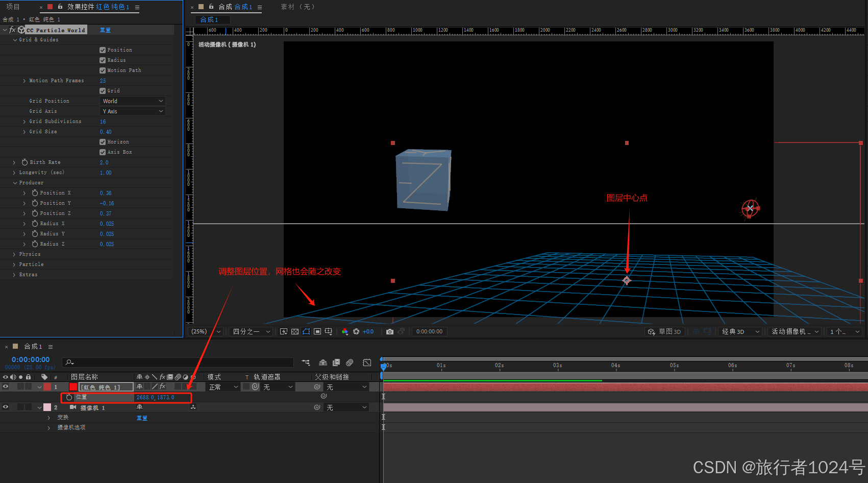Switch to the 素材 (无) tab
This screenshot has height=483, width=868.
[298, 7]
